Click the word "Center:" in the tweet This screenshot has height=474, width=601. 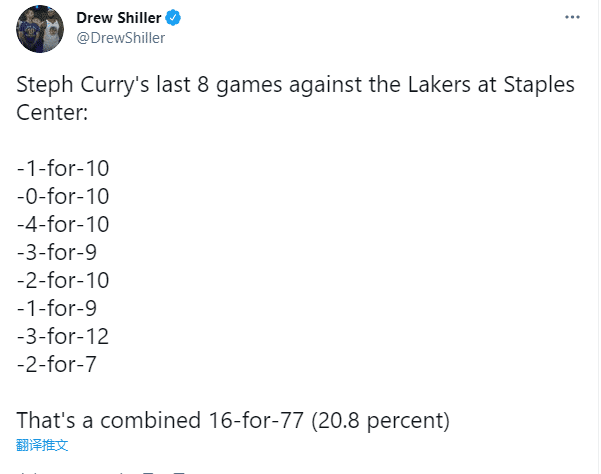pyautogui.click(x=52, y=112)
